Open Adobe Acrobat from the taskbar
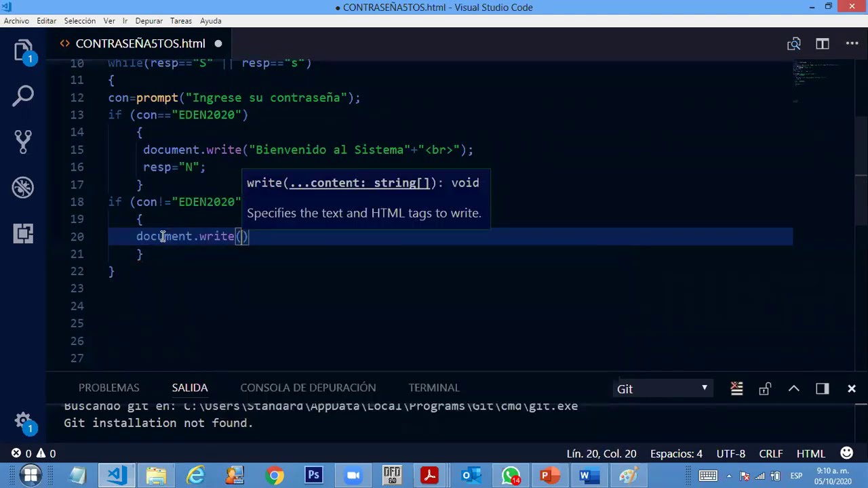 tap(430, 475)
